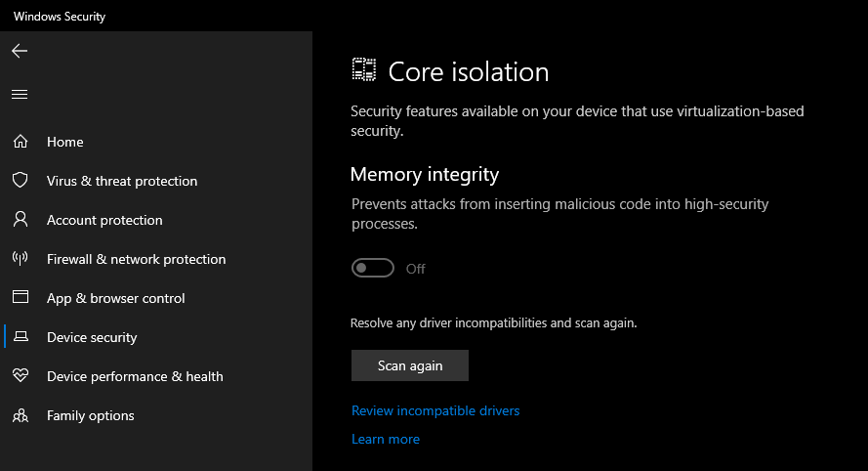Click the App & browser control window icon

click(20, 298)
